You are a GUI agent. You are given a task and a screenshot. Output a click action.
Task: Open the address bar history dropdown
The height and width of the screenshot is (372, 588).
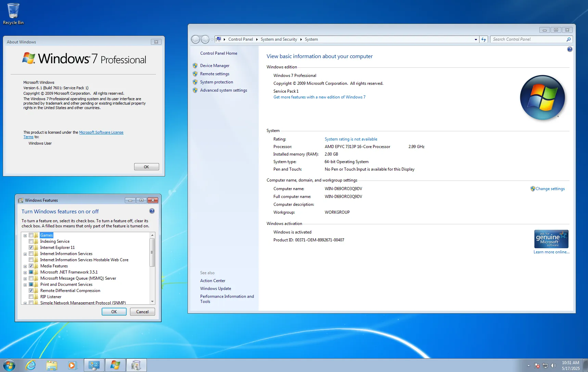pyautogui.click(x=476, y=40)
